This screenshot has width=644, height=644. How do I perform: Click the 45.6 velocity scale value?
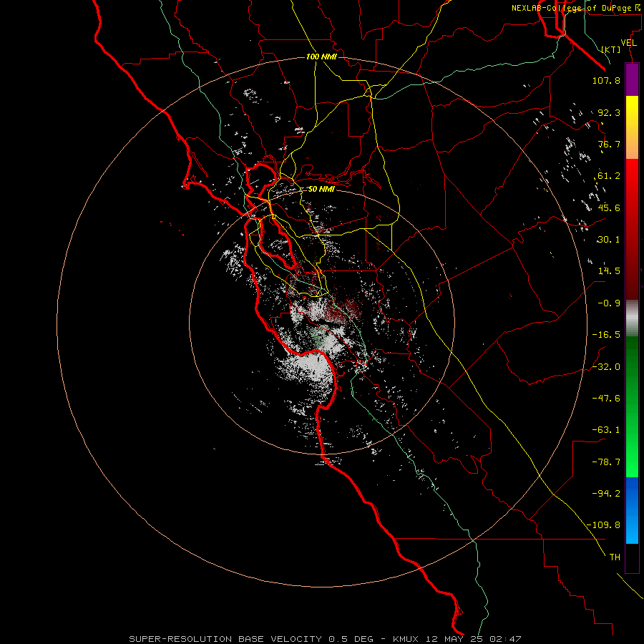point(609,208)
